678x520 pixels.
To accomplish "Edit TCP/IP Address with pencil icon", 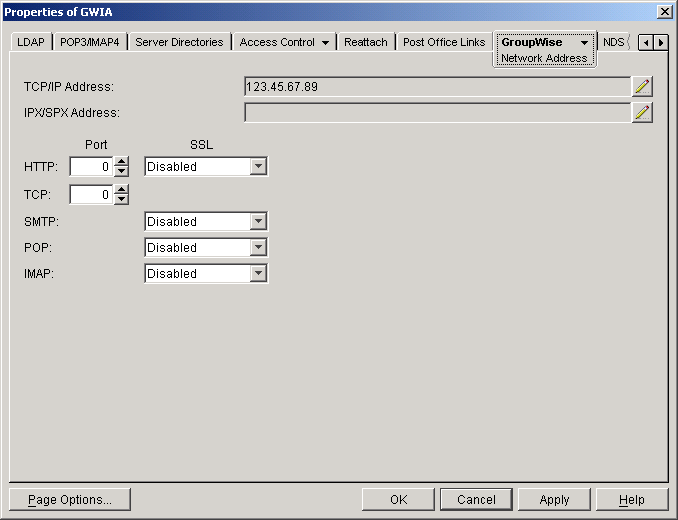I will pyautogui.click(x=642, y=86).
